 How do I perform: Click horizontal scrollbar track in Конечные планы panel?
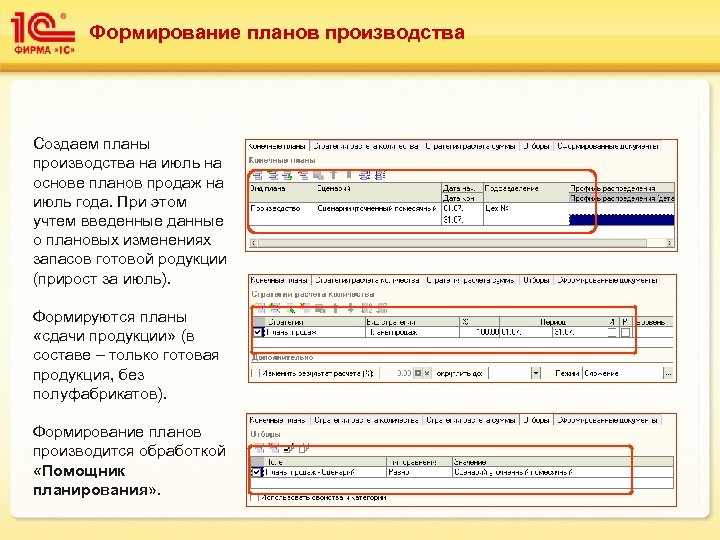[x=461, y=242]
